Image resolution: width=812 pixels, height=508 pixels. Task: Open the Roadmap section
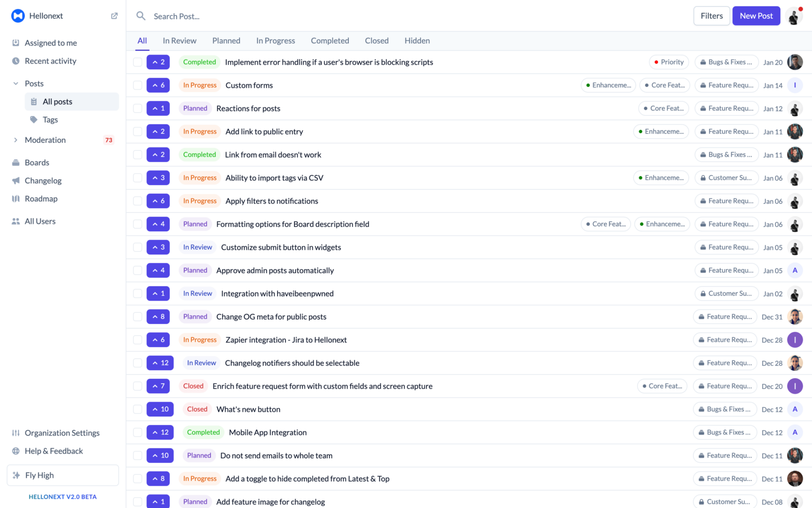[x=40, y=198]
